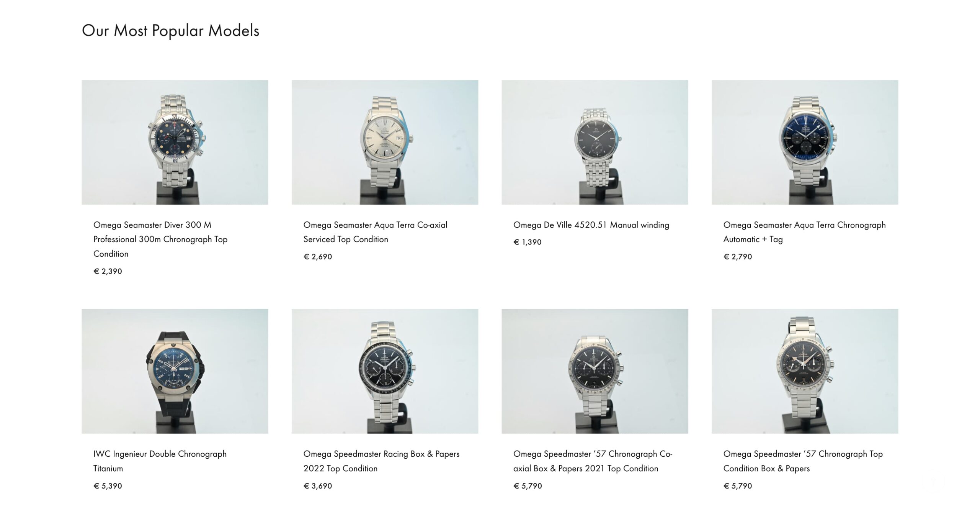Image resolution: width=980 pixels, height=528 pixels.
Task: Open the IWC Ingenieur Double Chronograph photo
Action: point(175,371)
